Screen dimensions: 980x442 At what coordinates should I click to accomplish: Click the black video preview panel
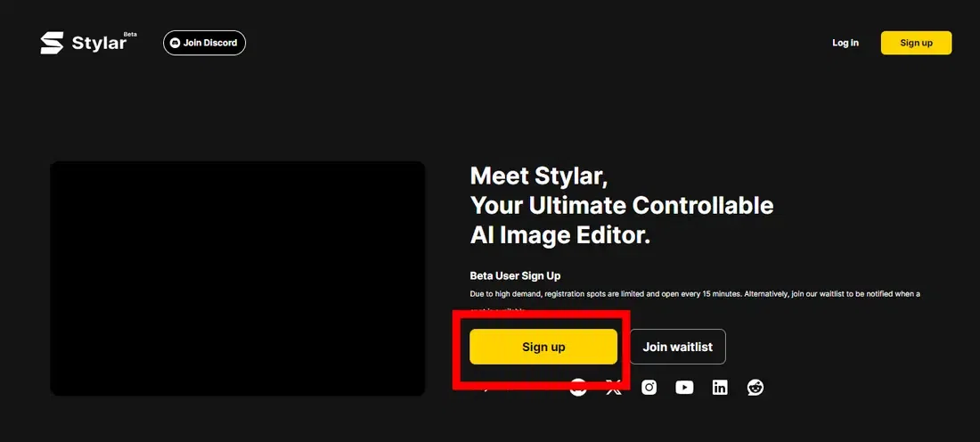(x=238, y=278)
